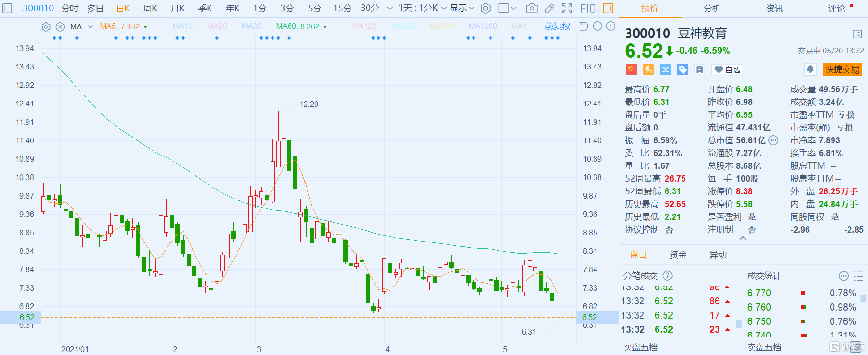Toggle MA1000 line visibility
The image size is (868, 355).
[x=483, y=26]
